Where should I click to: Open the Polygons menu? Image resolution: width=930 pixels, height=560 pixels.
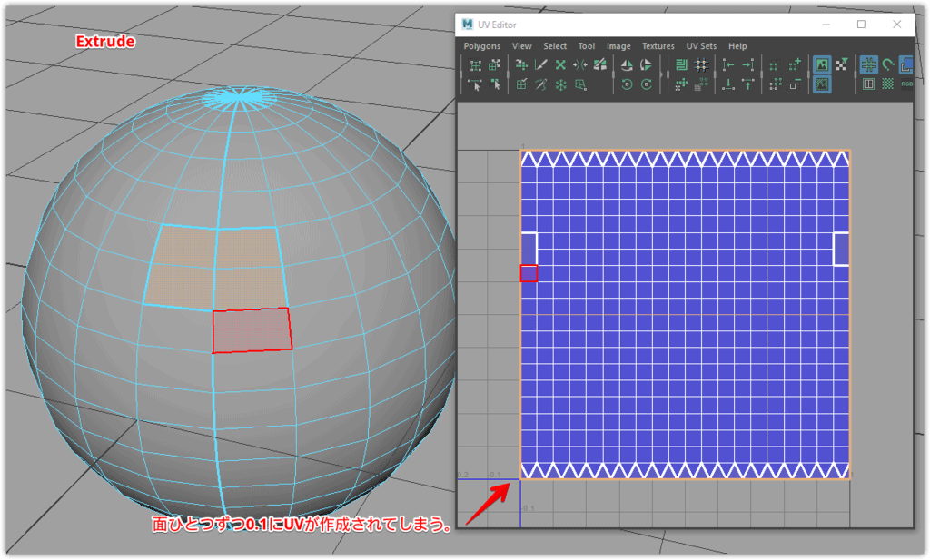coord(481,46)
